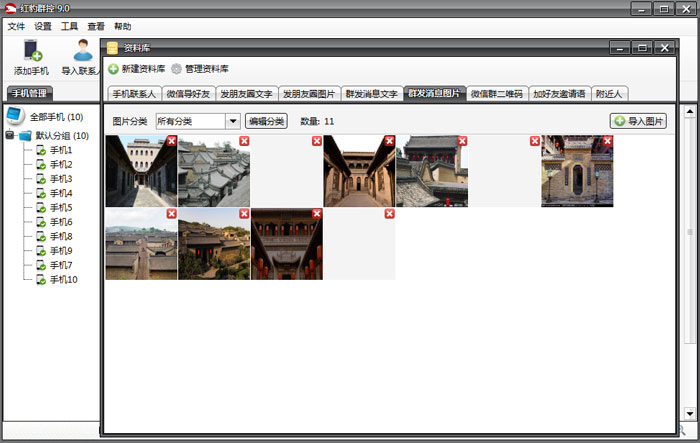Select 全部手机 (10) entry
The image size is (700, 443).
(56, 117)
